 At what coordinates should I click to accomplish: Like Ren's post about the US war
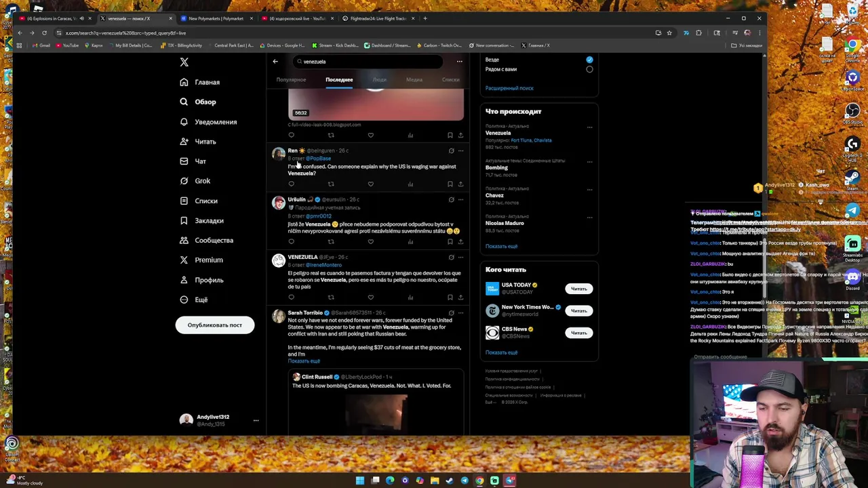[370, 184]
